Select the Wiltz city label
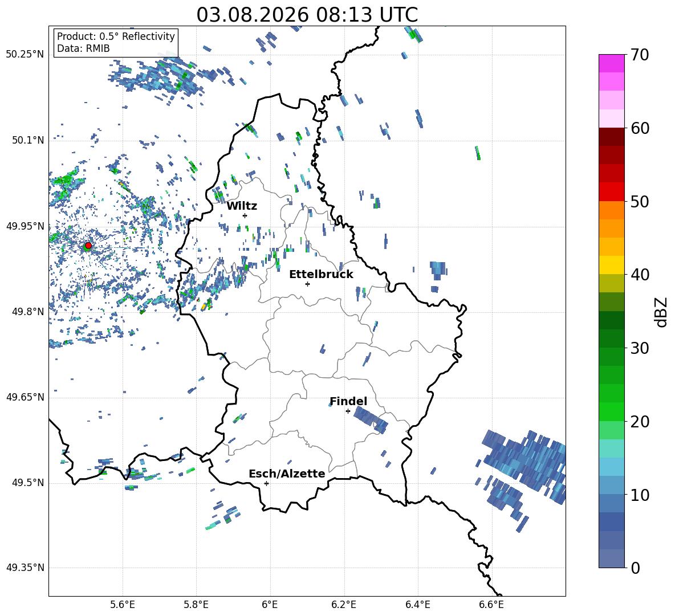This screenshot has width=675, height=616. (x=242, y=206)
